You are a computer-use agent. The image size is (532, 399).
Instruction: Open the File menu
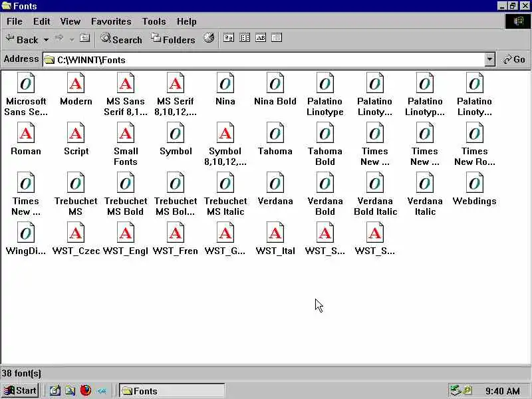point(15,22)
